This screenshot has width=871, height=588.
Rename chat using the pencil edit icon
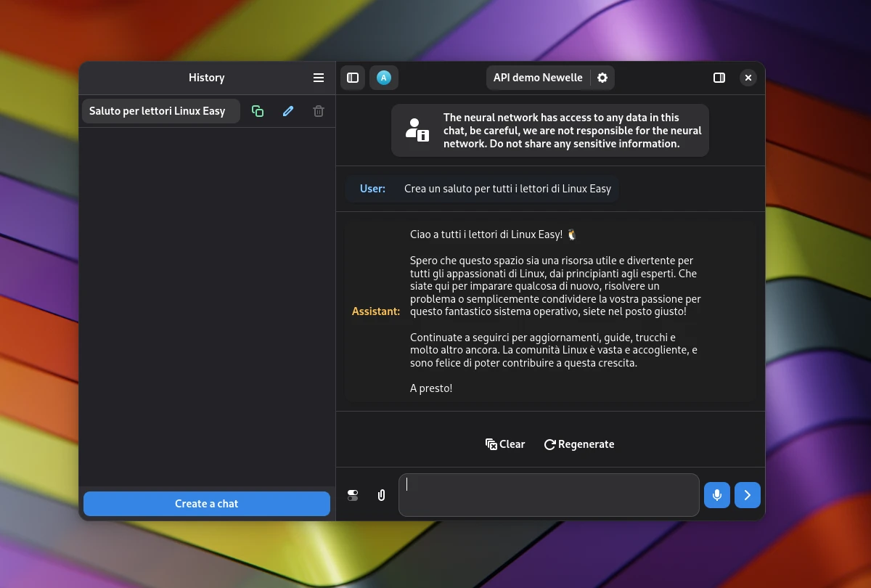click(288, 111)
